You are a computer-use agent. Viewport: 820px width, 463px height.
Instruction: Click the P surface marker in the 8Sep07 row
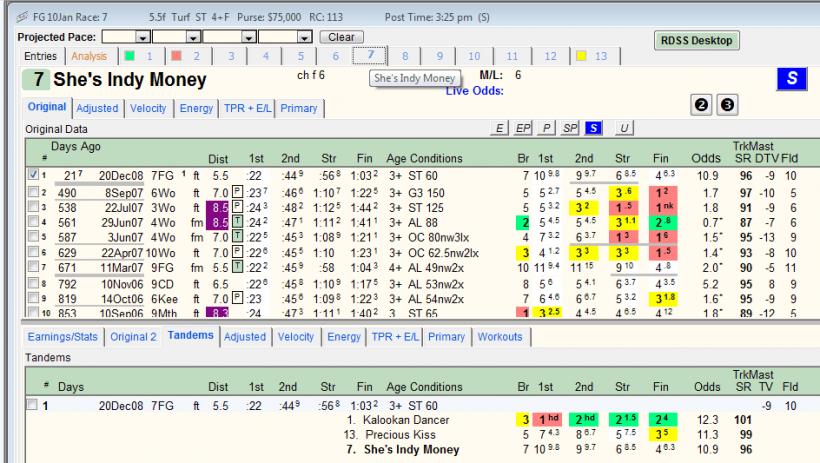click(237, 192)
